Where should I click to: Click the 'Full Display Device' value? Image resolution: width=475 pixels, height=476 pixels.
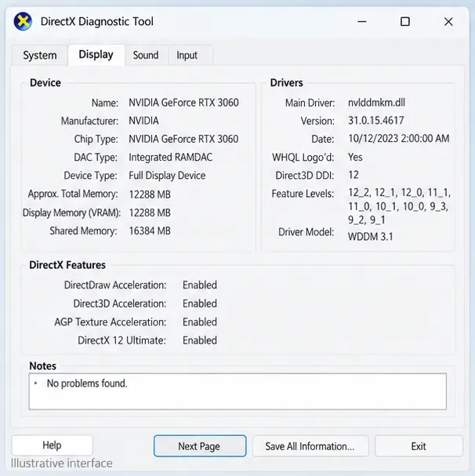click(x=167, y=176)
